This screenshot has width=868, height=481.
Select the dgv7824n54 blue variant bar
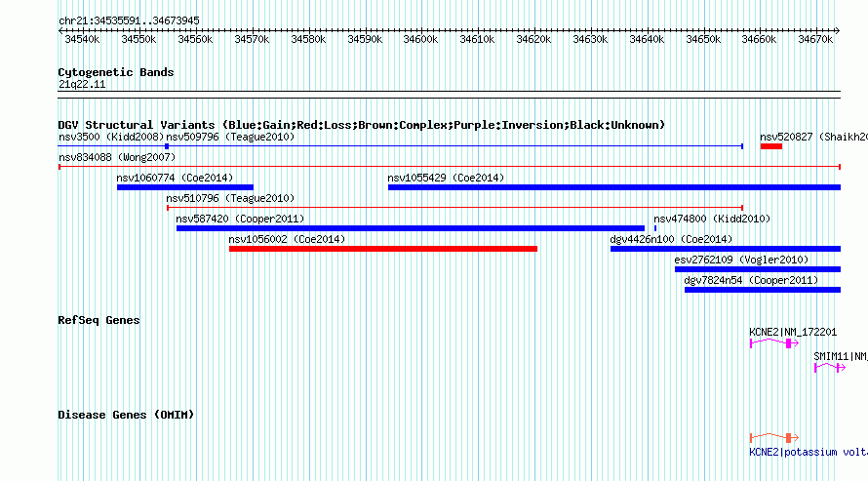click(x=763, y=290)
